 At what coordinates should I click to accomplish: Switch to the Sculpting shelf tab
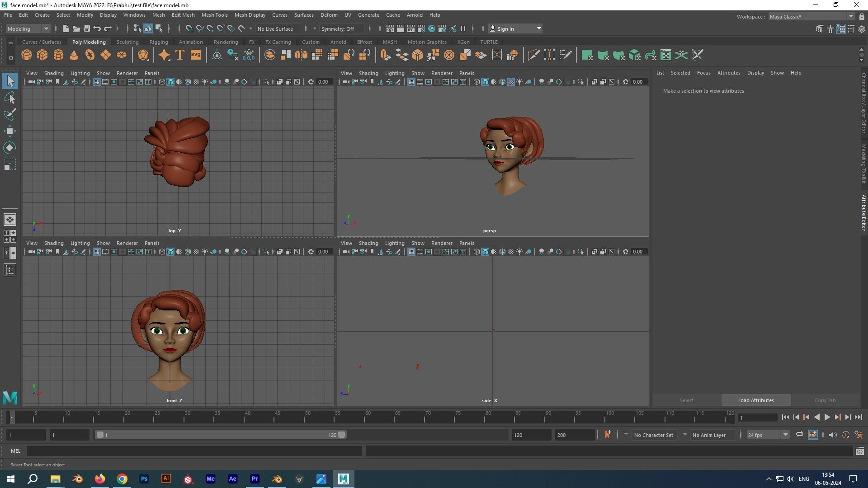click(127, 42)
